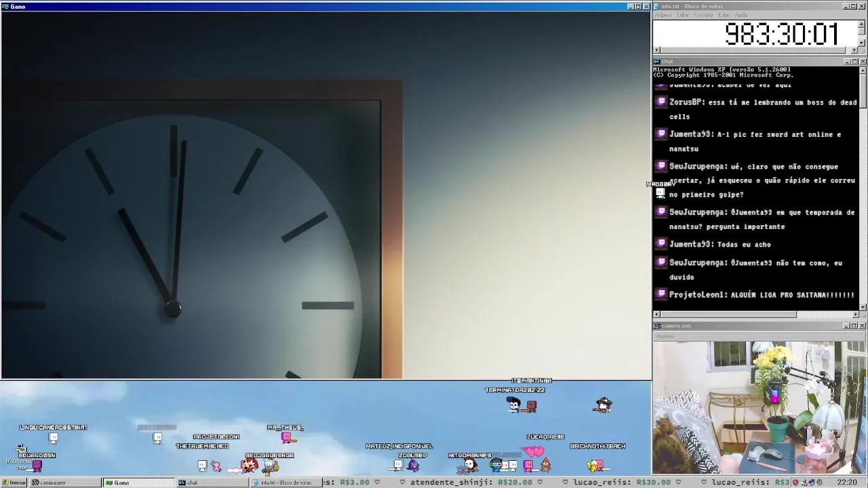
Task: Open the Ajuda menu in Notepad
Action: tap(741, 15)
